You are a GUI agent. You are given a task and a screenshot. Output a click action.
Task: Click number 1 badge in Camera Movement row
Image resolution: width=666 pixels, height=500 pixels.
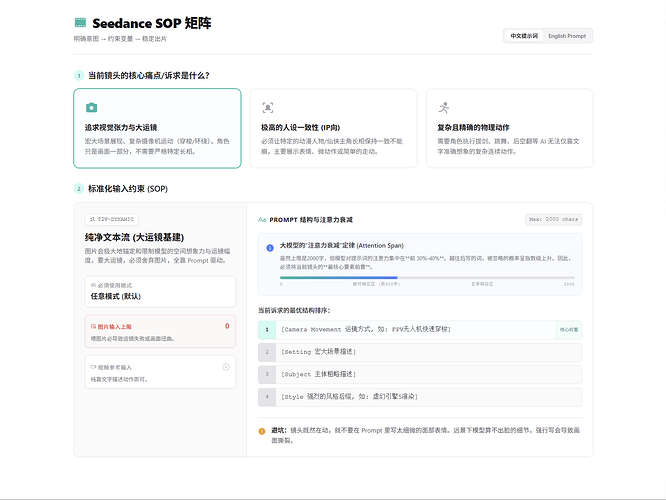267,330
